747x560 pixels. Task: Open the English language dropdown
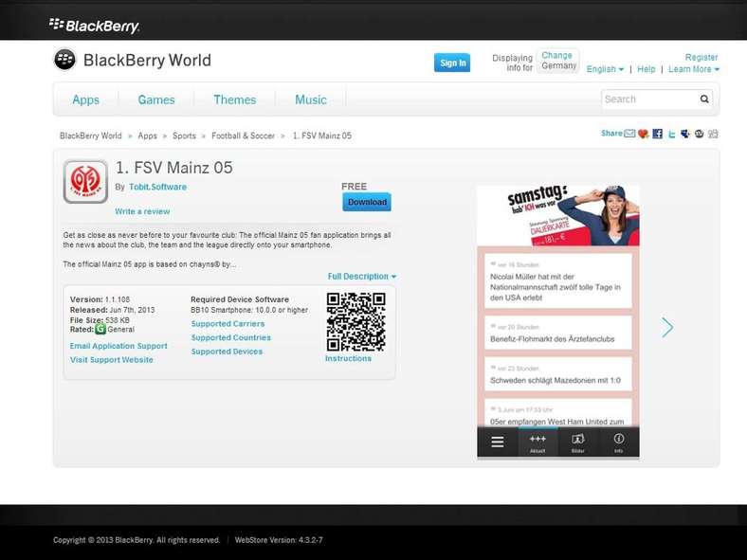[x=605, y=69]
